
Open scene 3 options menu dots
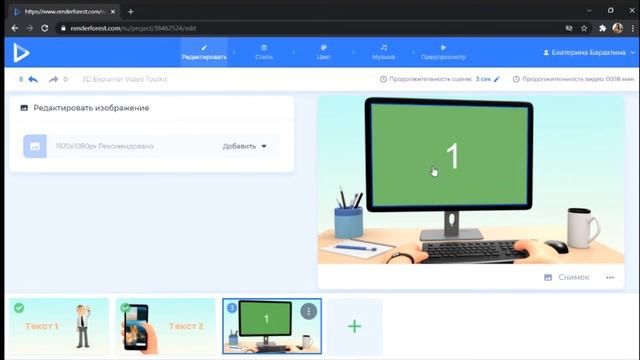tap(309, 311)
